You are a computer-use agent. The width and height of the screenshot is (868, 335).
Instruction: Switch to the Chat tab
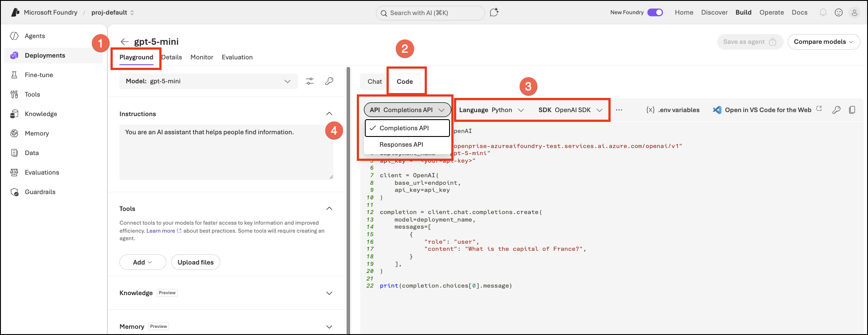375,82
